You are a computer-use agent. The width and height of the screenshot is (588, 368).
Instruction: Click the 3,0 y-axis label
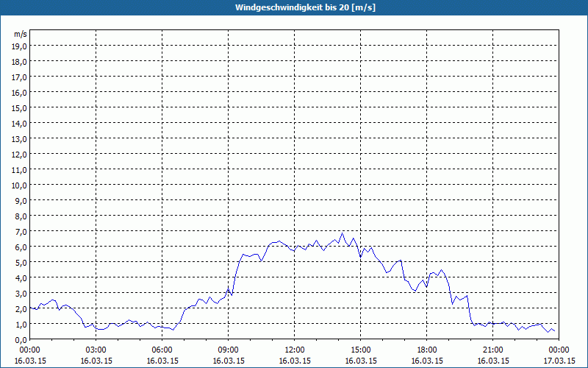21,294
